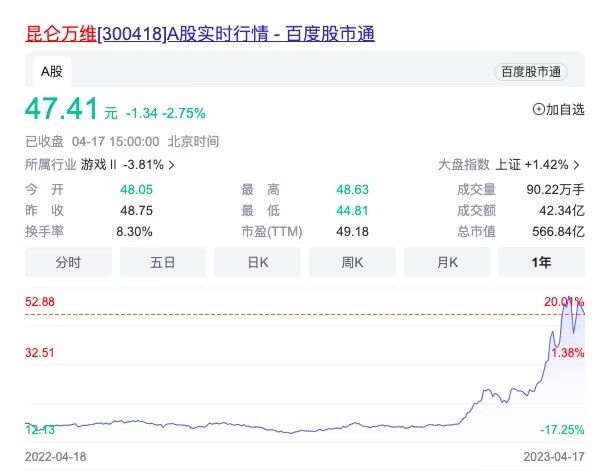Click the 成交额 value 42.34亿
This screenshot has width=615, height=472.
(x=562, y=211)
